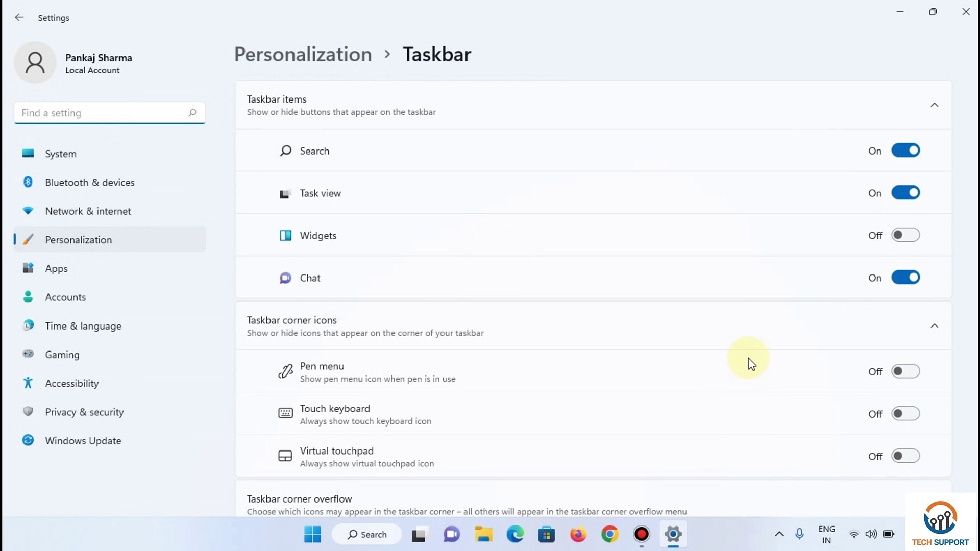Open Microsoft Edge from the taskbar

[515, 534]
